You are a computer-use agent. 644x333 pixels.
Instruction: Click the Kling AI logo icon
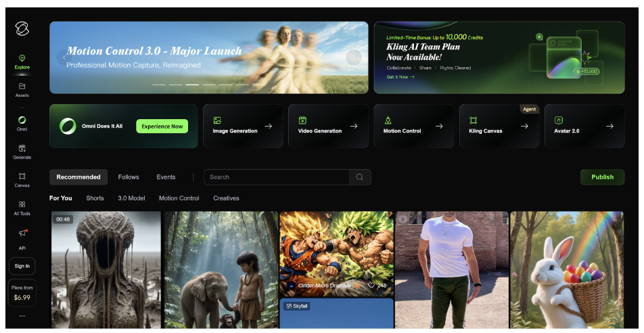pyautogui.click(x=22, y=30)
